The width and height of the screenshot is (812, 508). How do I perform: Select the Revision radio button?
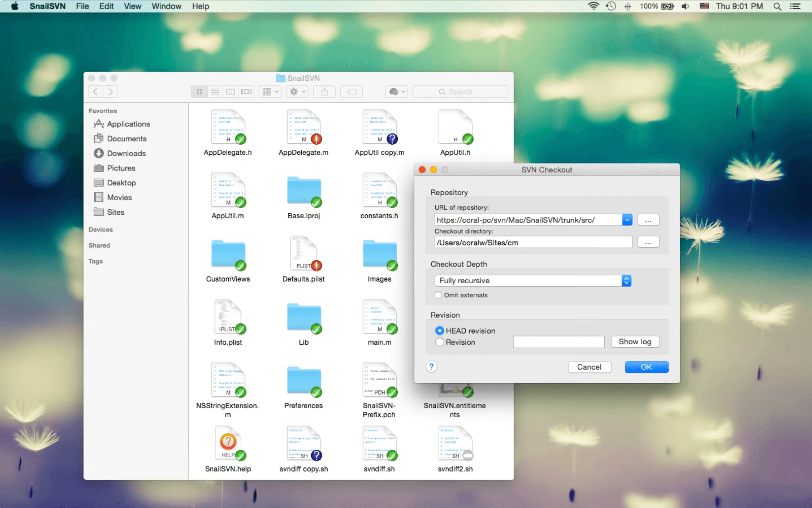(x=440, y=342)
